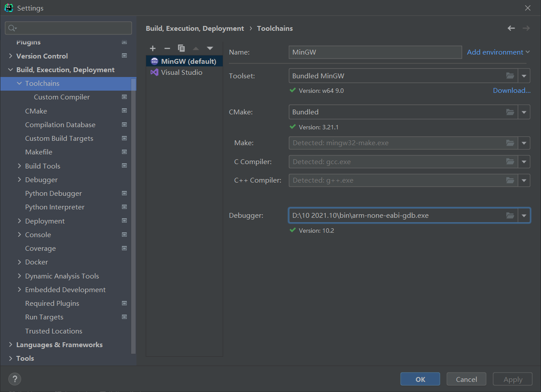Screen dimensions: 541x392
Task: Click project-level icon beside Compilation Database
Action: coord(124,125)
